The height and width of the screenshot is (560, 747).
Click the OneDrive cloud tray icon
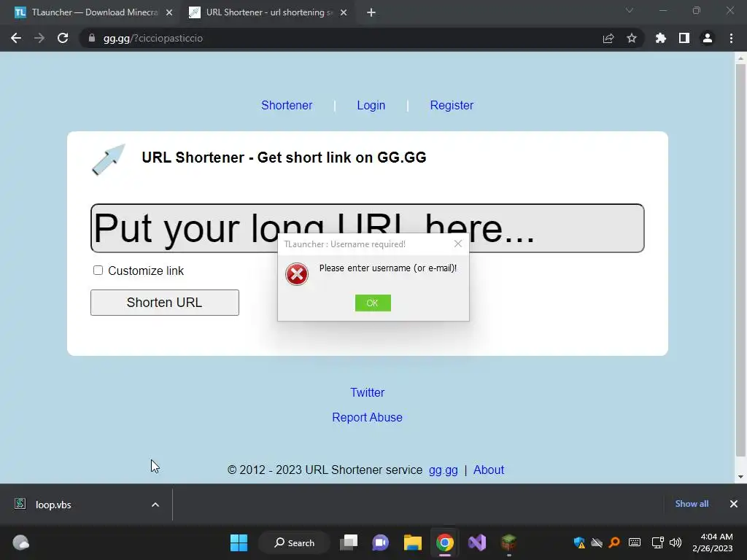point(597,542)
